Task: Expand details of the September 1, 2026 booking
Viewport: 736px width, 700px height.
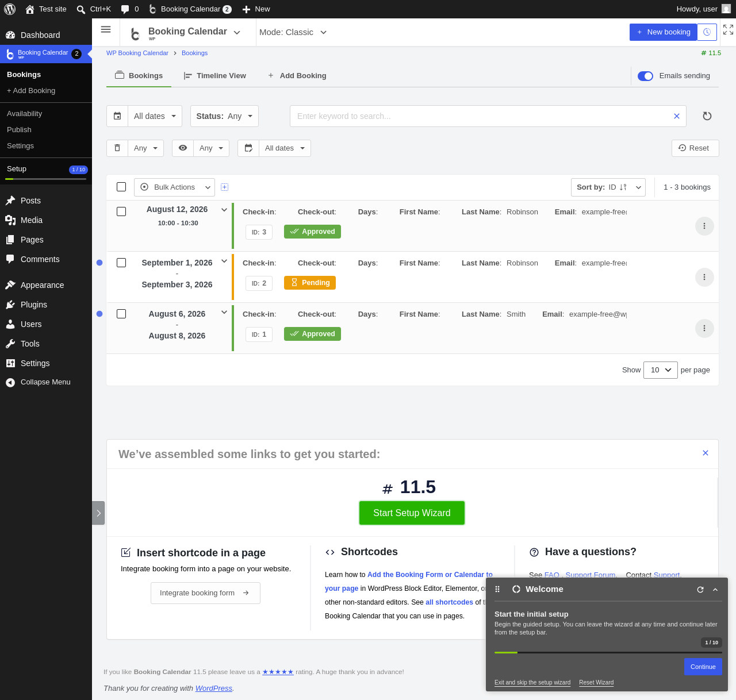Action: 224,261
